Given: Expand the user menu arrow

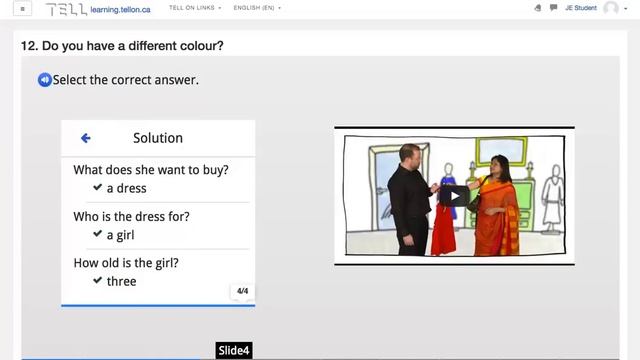Looking at the screenshot, I should point(625,8).
